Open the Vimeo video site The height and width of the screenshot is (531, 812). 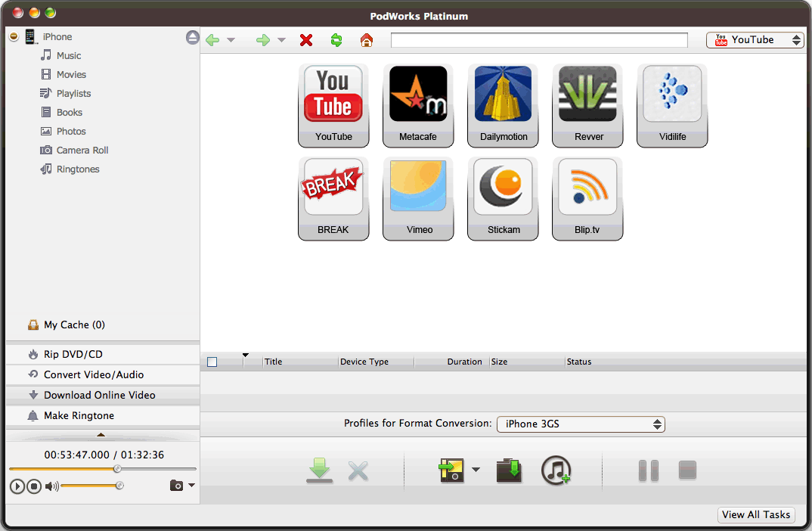coord(418,197)
